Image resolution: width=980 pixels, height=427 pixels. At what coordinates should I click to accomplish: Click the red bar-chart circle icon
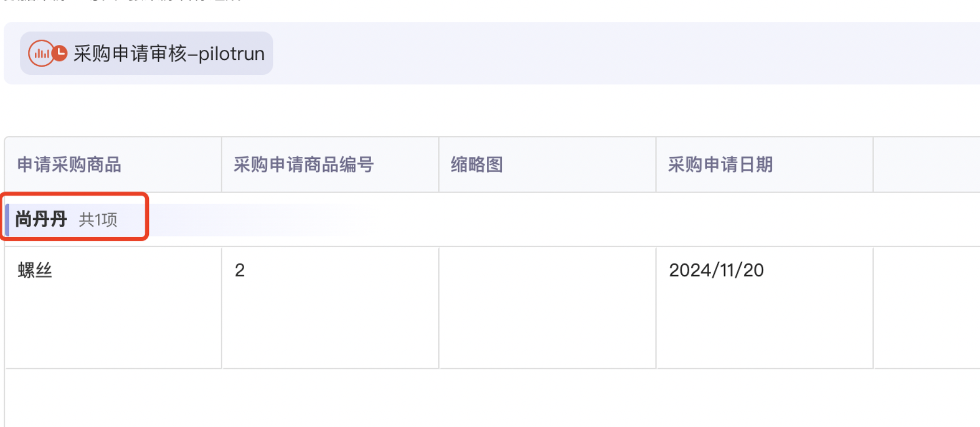(41, 54)
